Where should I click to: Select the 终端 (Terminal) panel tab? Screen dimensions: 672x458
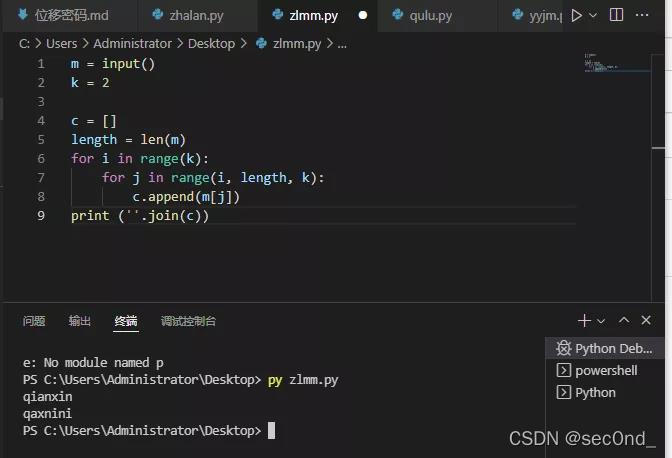pos(126,321)
